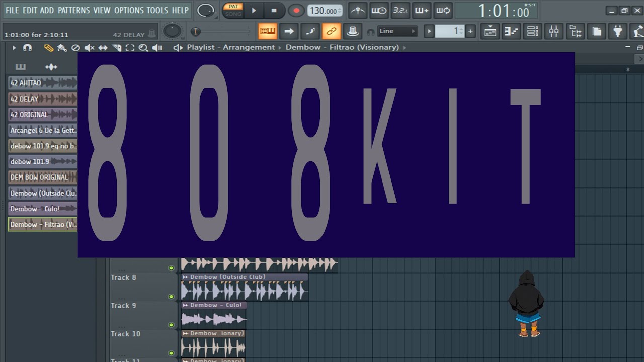The width and height of the screenshot is (644, 362).
Task: Toggle the loop recording icon
Action: (443, 10)
